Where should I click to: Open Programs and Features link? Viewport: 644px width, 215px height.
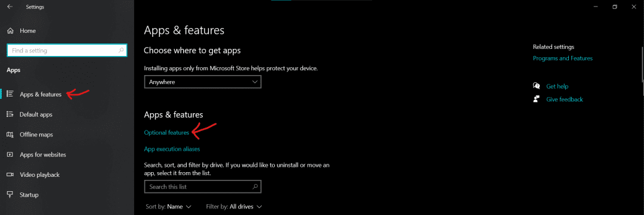coord(563,58)
